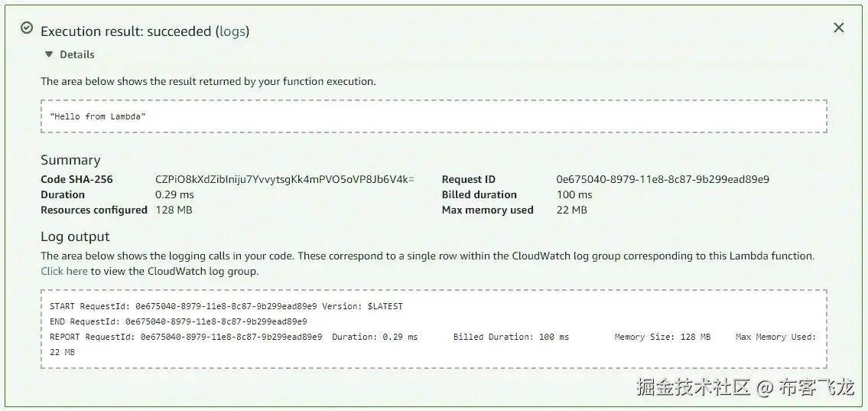Click the Code SHA-256 label
Screen dimensions: 868x411
pyautogui.click(x=76, y=179)
